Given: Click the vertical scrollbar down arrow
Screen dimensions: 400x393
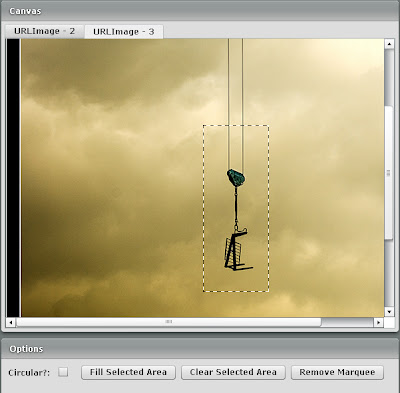Looking at the screenshot, I should (x=389, y=312).
